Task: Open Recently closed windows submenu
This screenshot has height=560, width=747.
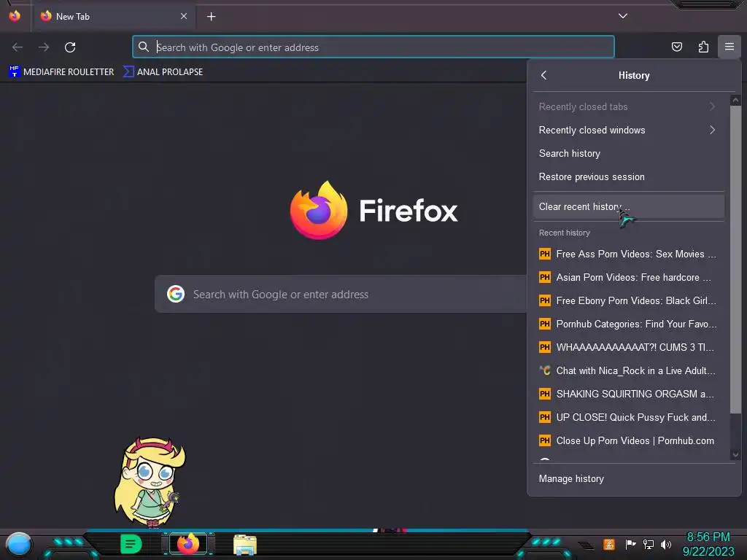Action: coord(628,130)
